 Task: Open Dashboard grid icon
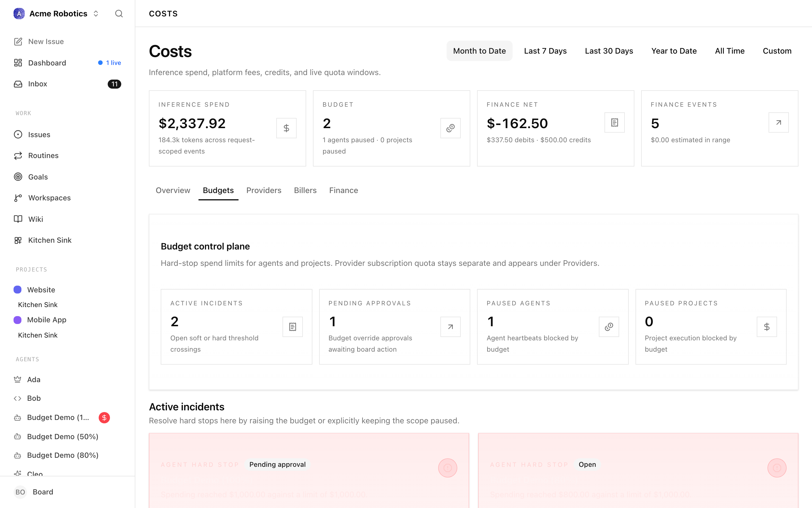18,63
